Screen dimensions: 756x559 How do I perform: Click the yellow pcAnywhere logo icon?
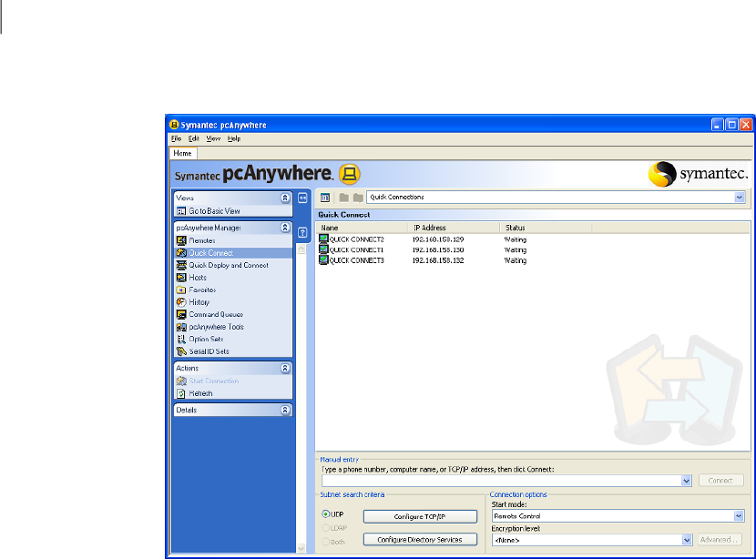tap(350, 174)
